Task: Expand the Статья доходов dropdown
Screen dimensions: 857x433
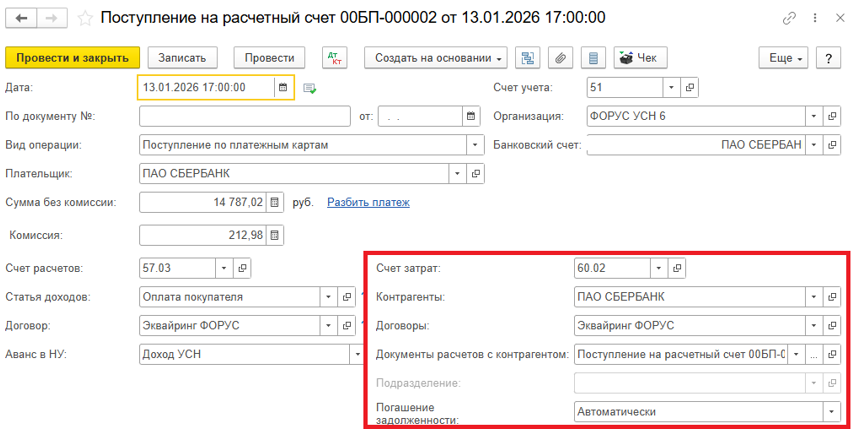Action: click(328, 297)
